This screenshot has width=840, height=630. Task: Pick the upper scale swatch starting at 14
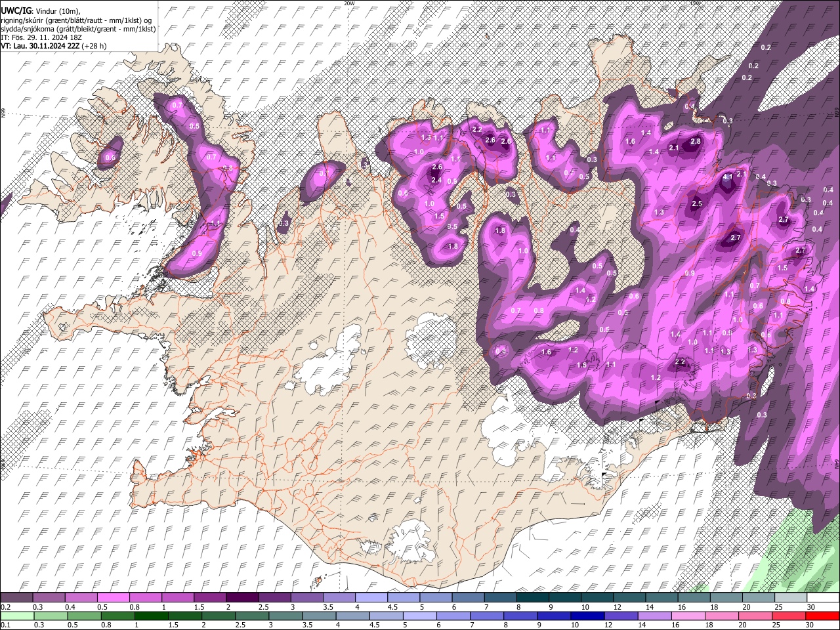tap(661, 598)
